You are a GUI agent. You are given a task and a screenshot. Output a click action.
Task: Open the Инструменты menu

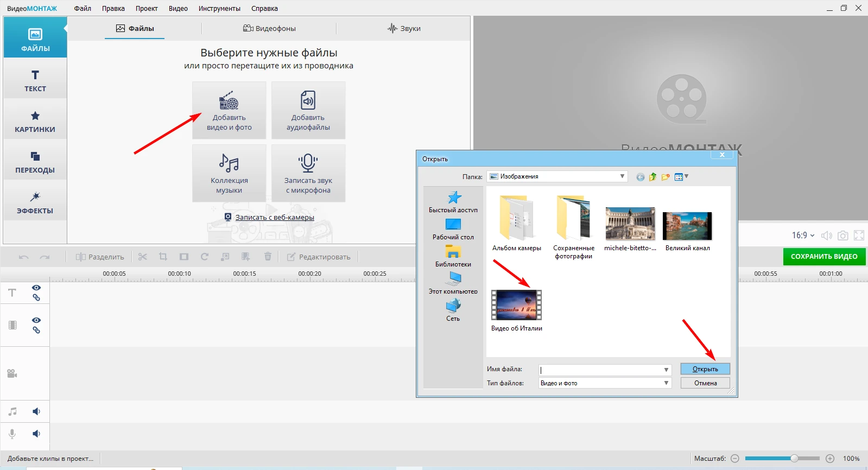(x=219, y=9)
